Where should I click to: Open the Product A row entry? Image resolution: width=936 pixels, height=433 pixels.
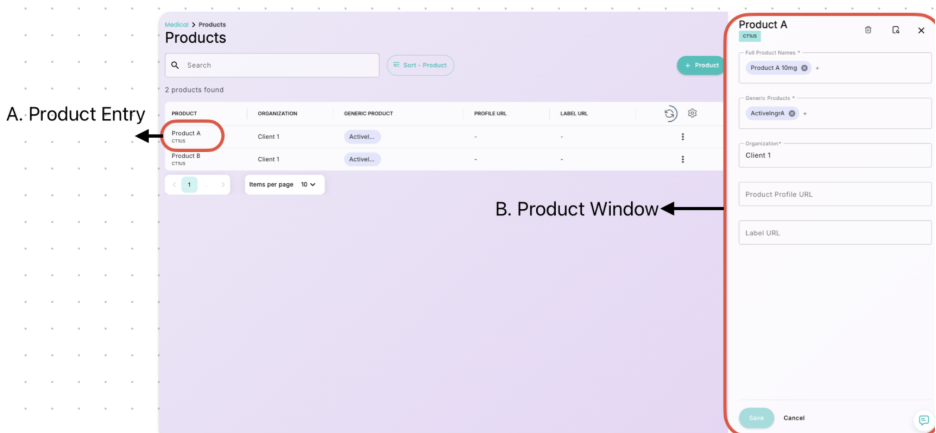[x=186, y=136]
